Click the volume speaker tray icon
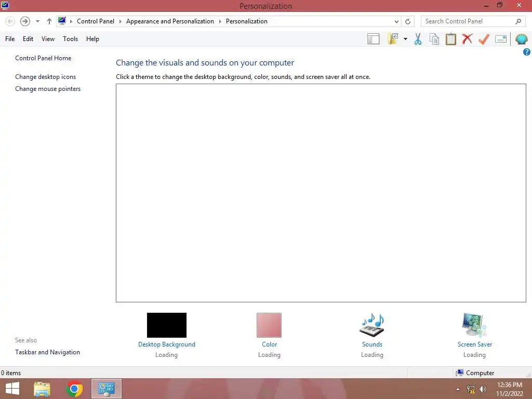Image resolution: width=532 pixels, height=399 pixels. pos(483,389)
